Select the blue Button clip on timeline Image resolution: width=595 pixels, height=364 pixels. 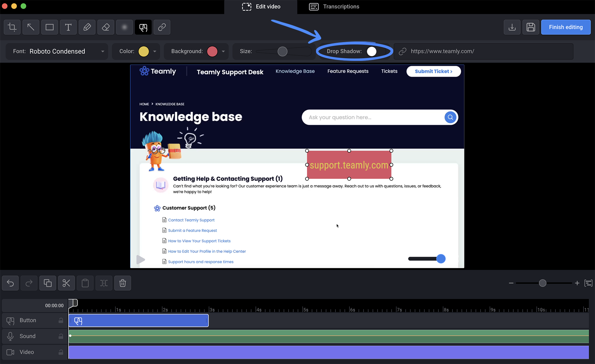pos(139,321)
